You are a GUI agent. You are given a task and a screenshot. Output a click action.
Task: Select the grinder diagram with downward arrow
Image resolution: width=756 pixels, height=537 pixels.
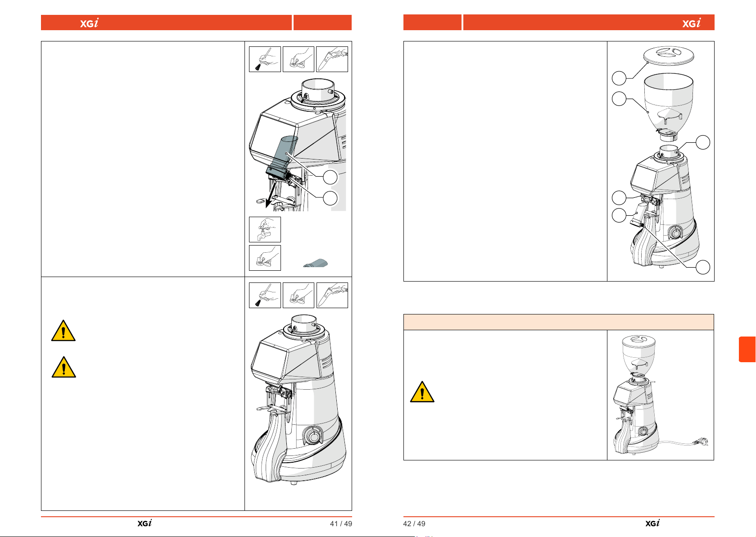(x=298, y=145)
